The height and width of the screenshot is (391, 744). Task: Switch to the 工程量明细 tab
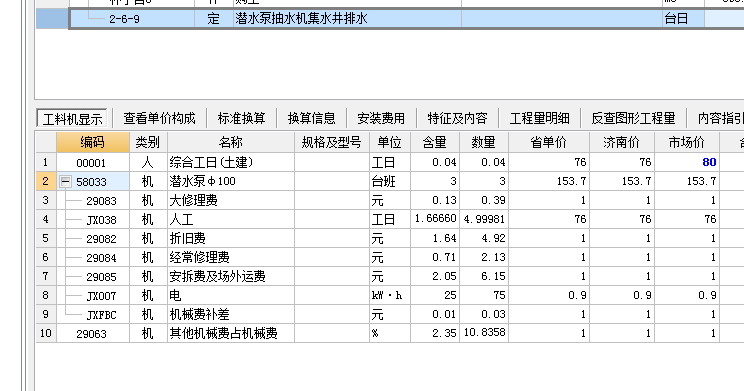[x=539, y=118]
